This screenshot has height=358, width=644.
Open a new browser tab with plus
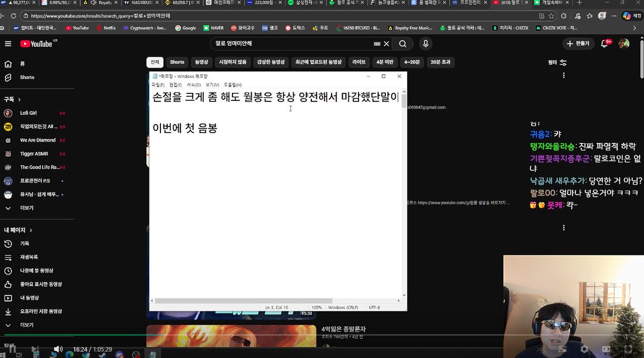(579, 3)
